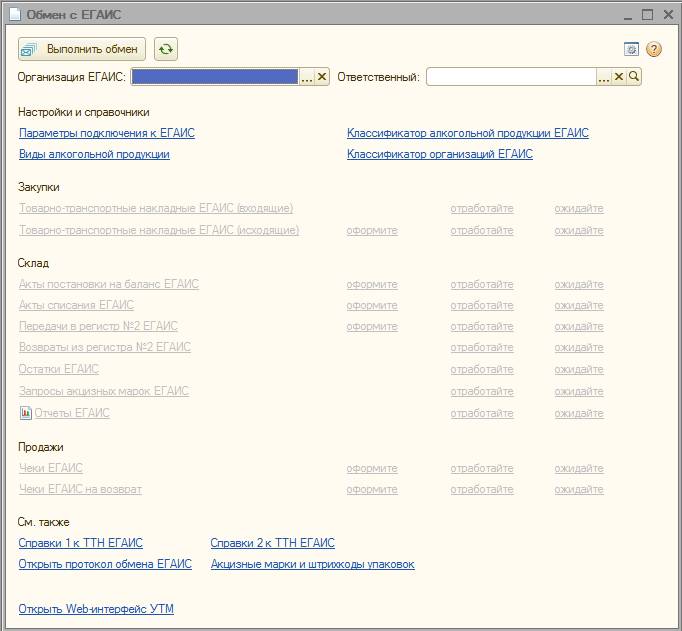Open Виды алкогольной продукции link
Image resolution: width=682 pixels, height=631 pixels.
94,154
